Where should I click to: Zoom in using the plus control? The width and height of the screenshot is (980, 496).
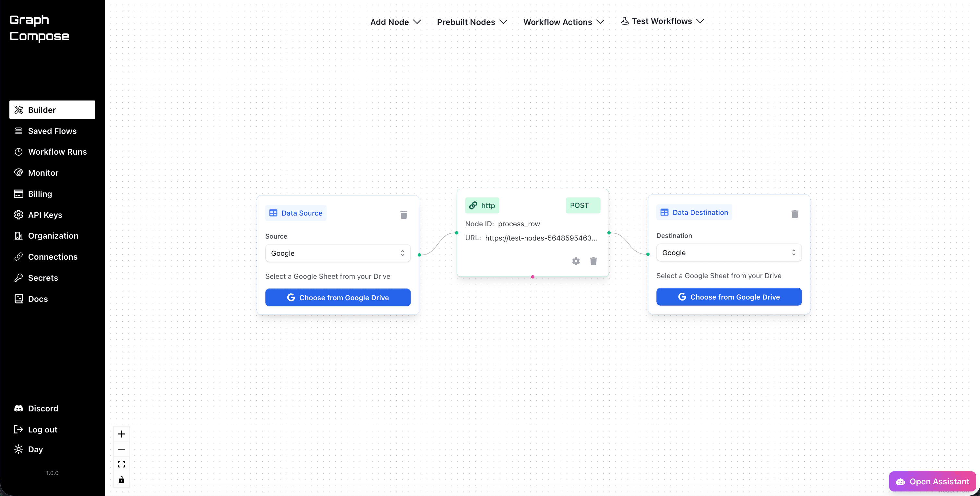(121, 434)
